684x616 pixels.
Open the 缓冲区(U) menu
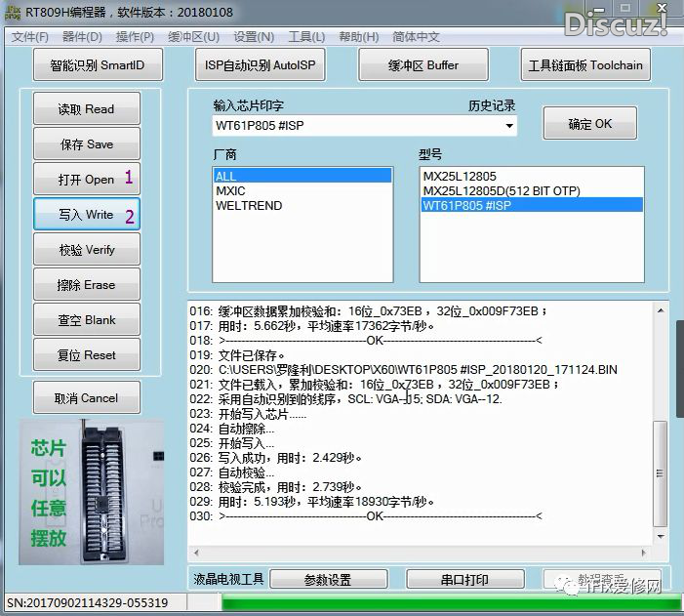pyautogui.click(x=193, y=37)
